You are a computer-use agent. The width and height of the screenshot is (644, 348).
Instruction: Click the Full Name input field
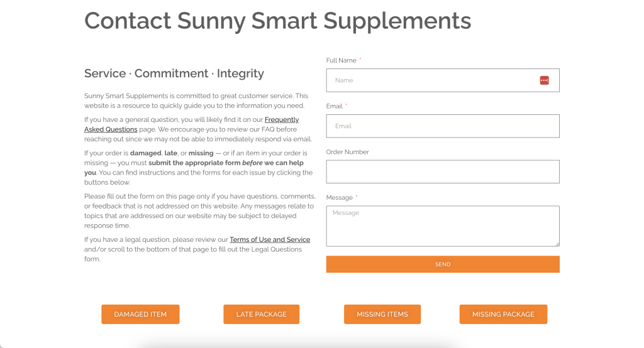[443, 80]
